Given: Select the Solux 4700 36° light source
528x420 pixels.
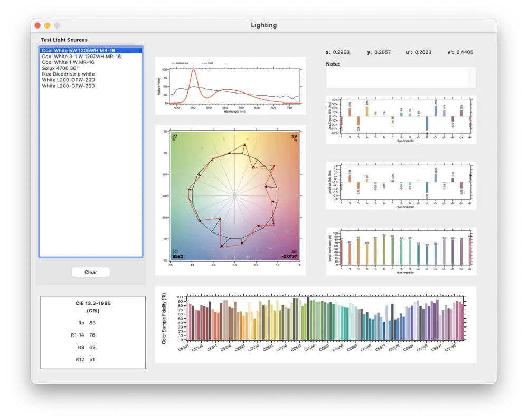Looking at the screenshot, I should point(60,68).
